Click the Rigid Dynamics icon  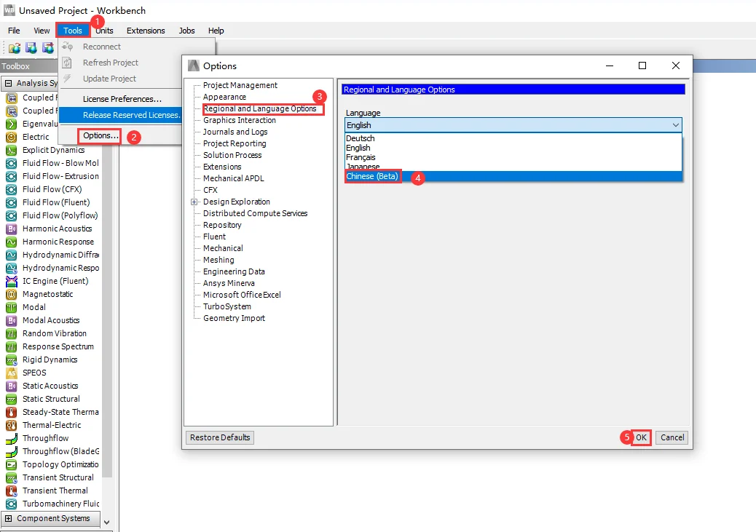(x=11, y=360)
